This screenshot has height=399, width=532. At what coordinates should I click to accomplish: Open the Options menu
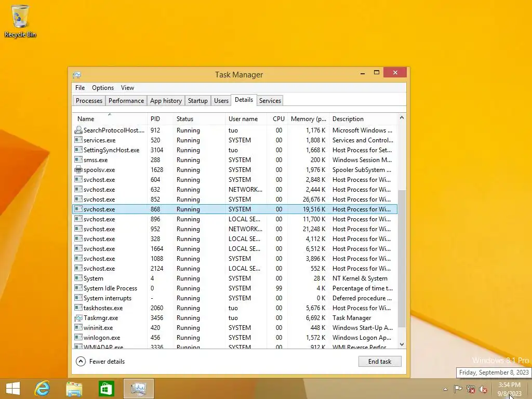[x=103, y=87]
